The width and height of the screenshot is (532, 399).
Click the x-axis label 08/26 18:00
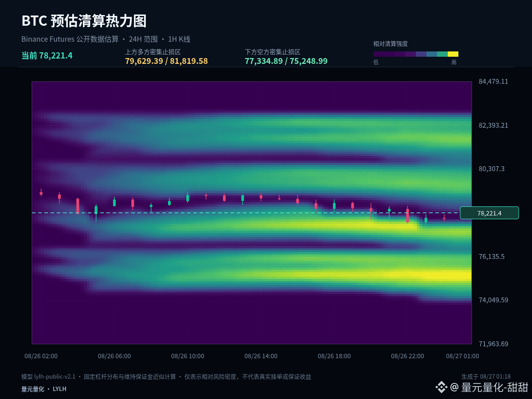(x=334, y=356)
